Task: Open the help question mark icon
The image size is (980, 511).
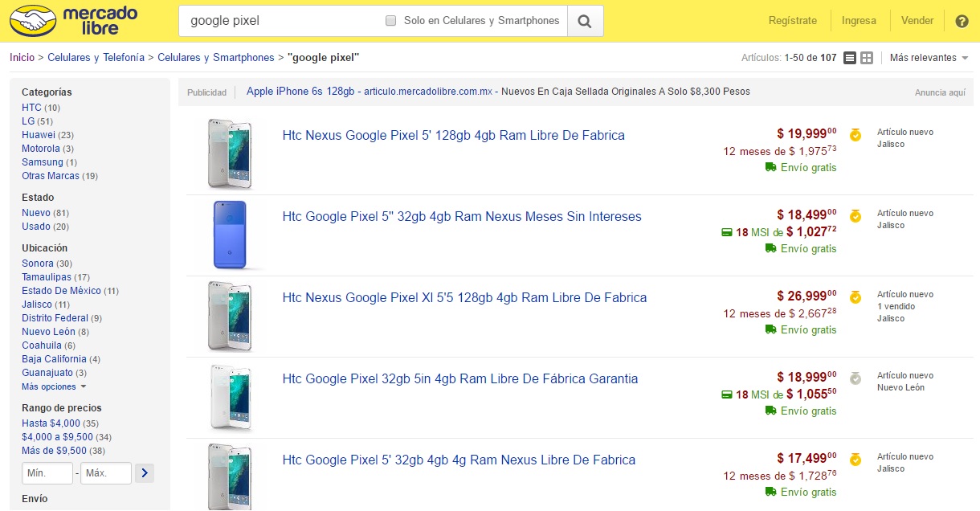Action: (962, 21)
